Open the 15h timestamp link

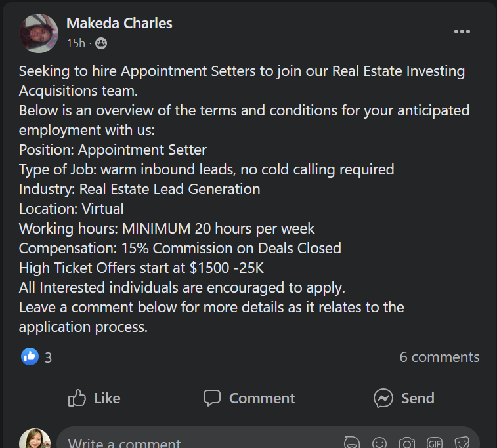76,43
